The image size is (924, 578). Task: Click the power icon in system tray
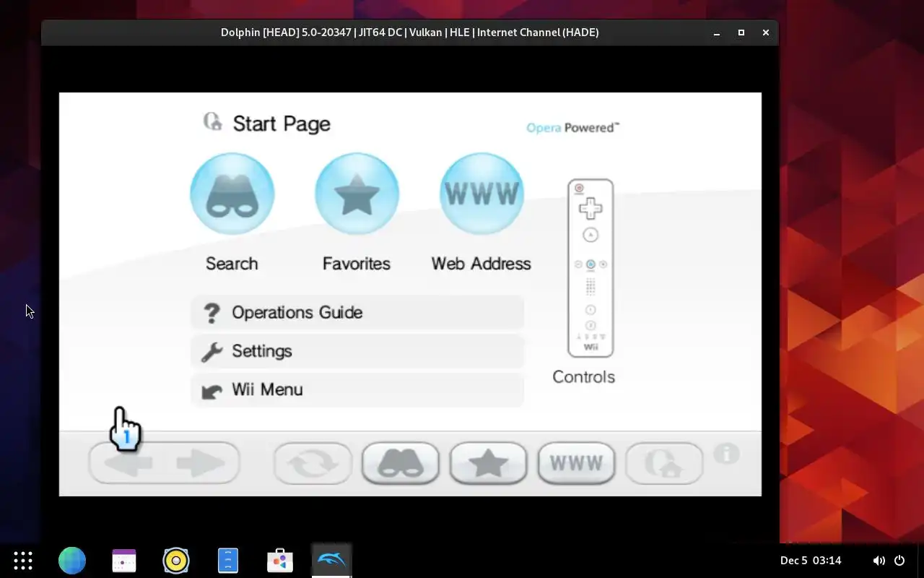(x=899, y=561)
